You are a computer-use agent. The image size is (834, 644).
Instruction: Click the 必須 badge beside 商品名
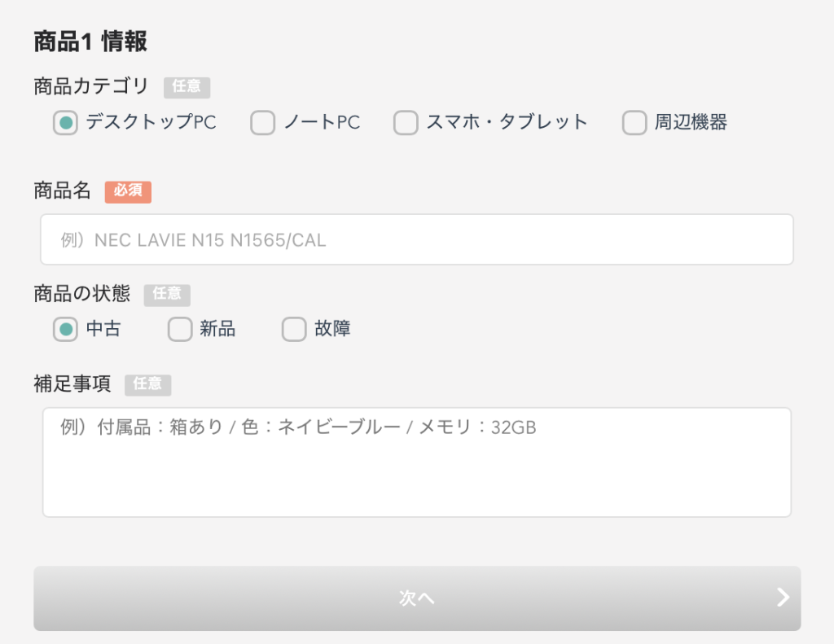pyautogui.click(x=128, y=191)
